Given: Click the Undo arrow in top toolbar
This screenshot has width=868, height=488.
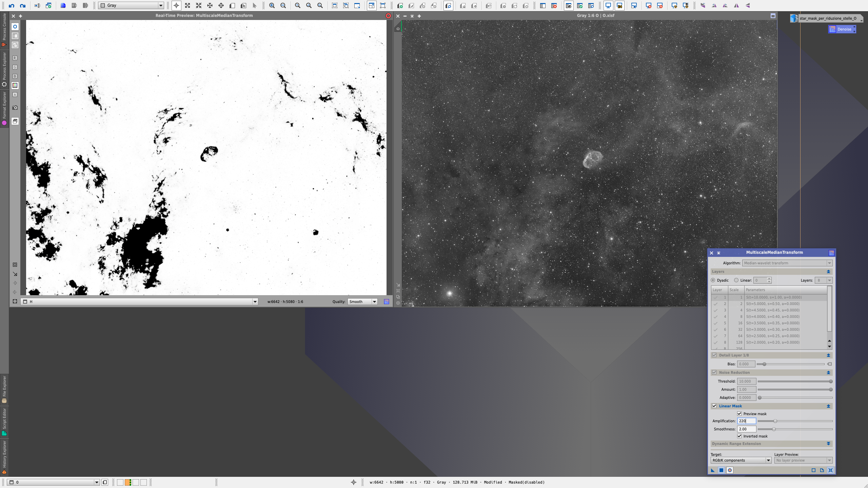Looking at the screenshot, I should 11,5.
